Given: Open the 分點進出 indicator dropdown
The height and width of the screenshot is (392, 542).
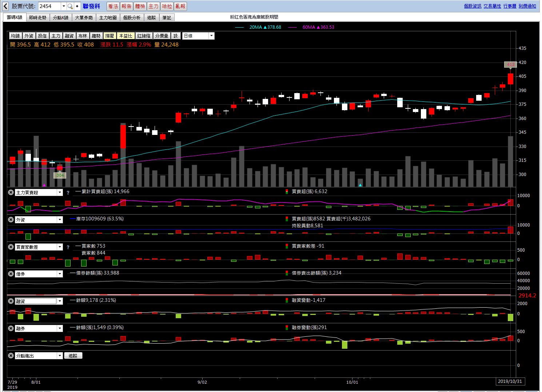Looking at the screenshot, I should [x=60, y=356].
